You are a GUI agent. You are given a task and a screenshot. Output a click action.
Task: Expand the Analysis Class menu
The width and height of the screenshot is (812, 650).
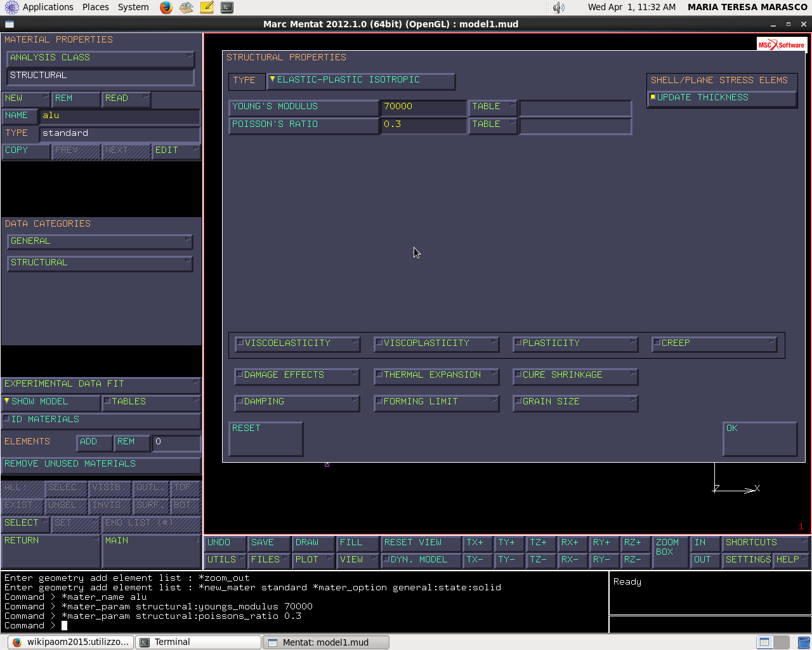coord(100,58)
